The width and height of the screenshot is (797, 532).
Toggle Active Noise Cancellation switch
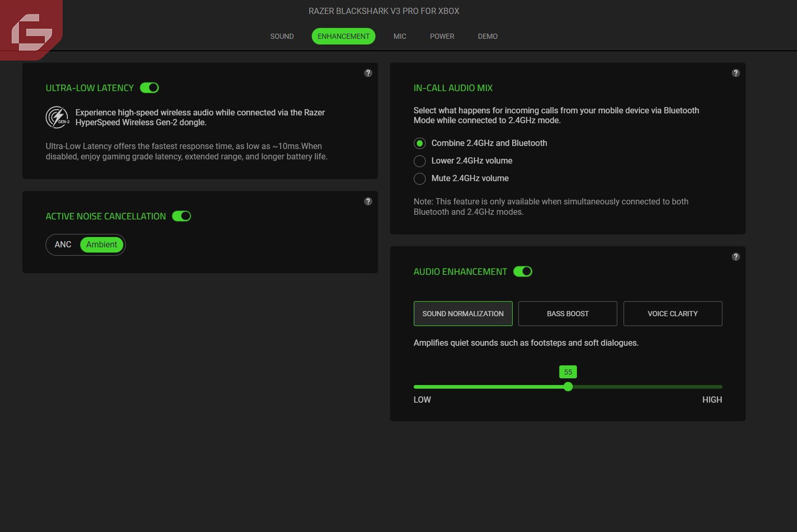tap(182, 216)
